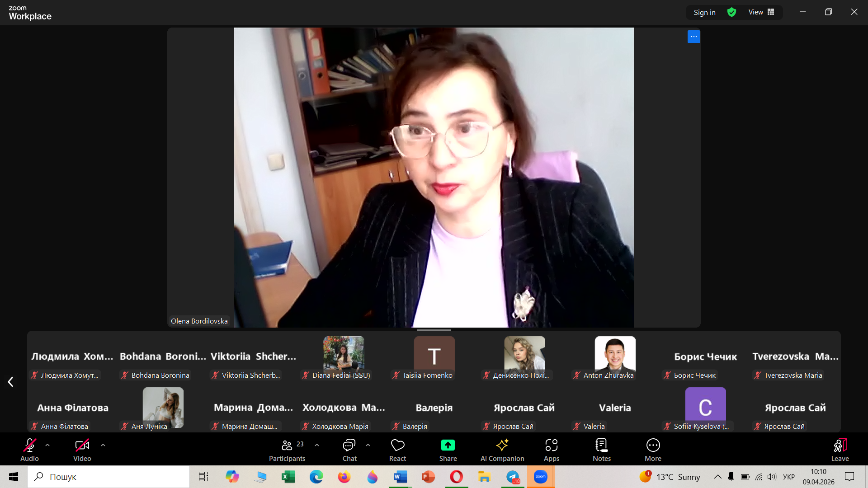Open the Chat panel icon

(349, 446)
